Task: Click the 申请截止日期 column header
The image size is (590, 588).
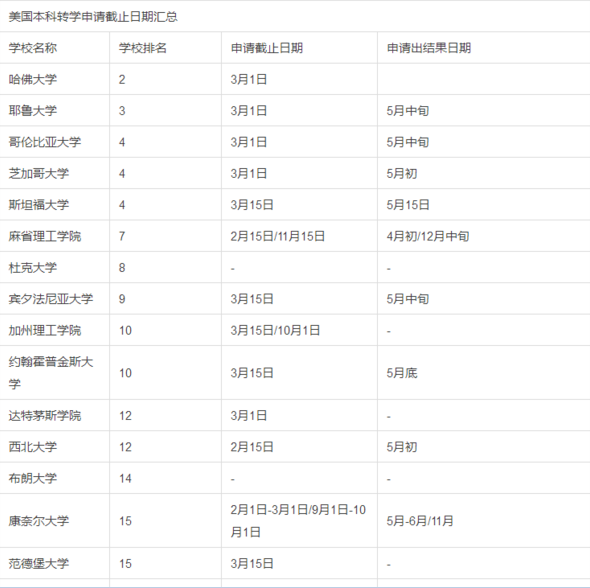Action: (x=267, y=48)
